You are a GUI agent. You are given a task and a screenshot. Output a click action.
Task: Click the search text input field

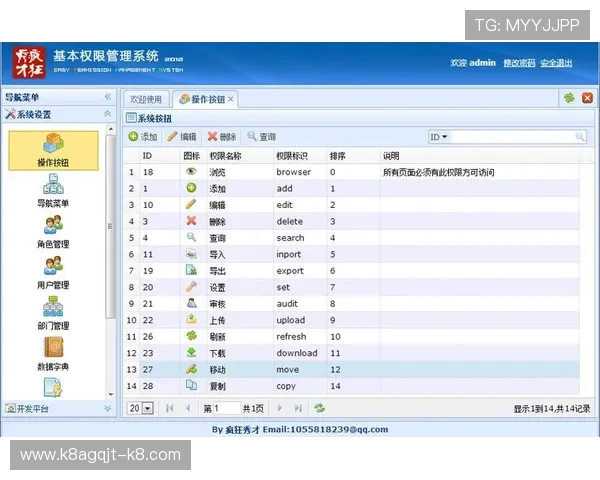[513, 137]
